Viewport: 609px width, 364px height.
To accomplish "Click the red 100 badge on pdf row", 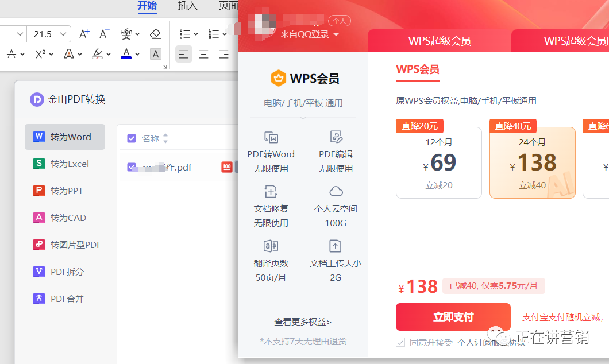I will (227, 167).
